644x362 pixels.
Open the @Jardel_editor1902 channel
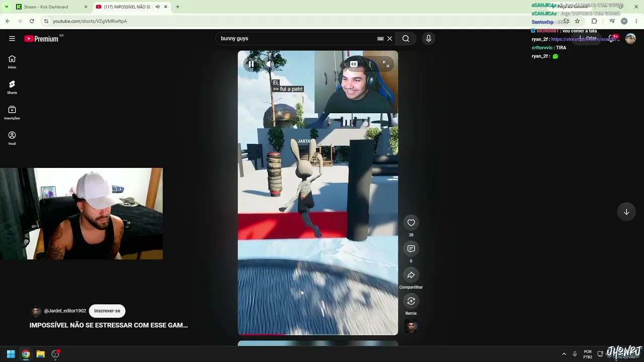[x=65, y=311]
